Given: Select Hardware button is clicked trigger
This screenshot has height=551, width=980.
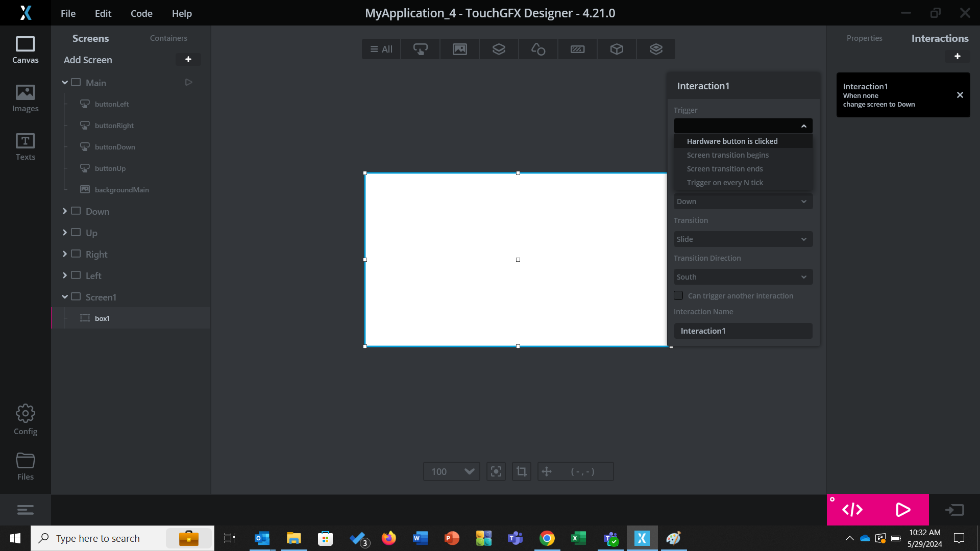Looking at the screenshot, I should coord(732,141).
